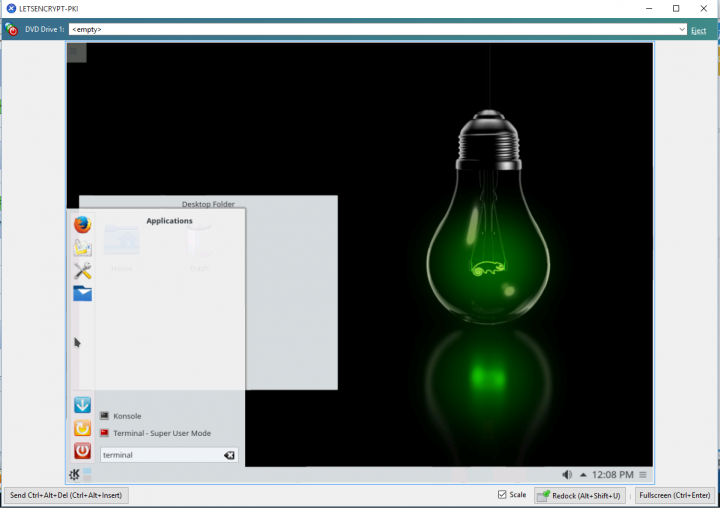
Task: Click the KDE application launcher icon
Action: click(x=75, y=474)
